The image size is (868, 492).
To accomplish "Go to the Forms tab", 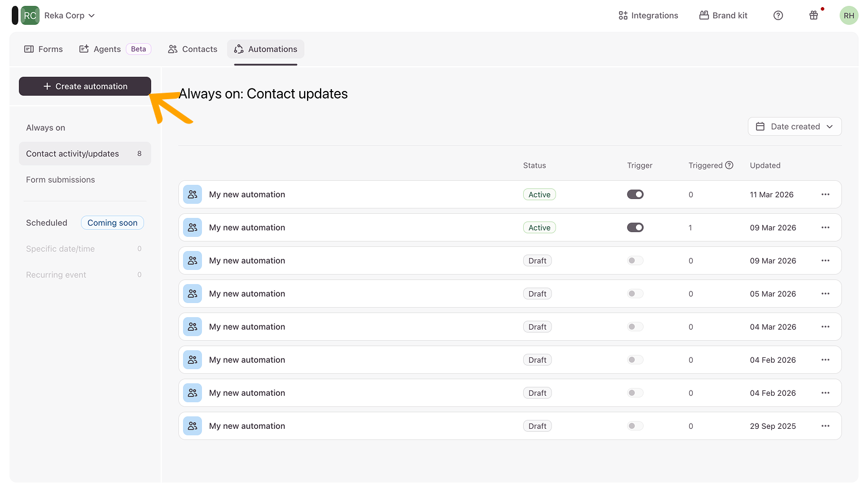I will click(44, 49).
